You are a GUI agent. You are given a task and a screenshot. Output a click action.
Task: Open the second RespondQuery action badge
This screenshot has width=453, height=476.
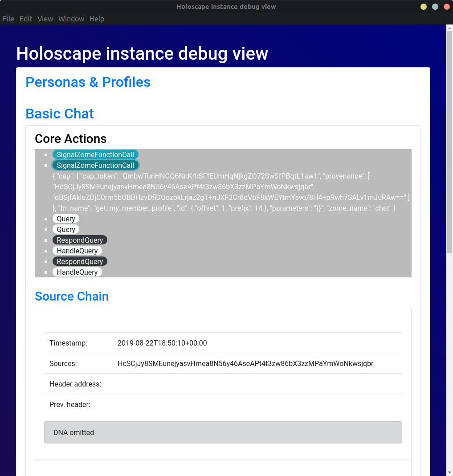point(80,261)
